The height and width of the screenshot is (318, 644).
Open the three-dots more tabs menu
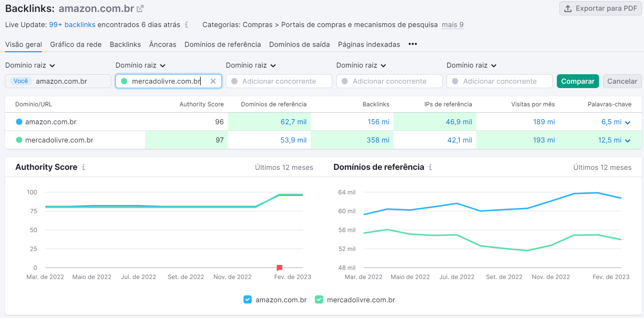413,44
